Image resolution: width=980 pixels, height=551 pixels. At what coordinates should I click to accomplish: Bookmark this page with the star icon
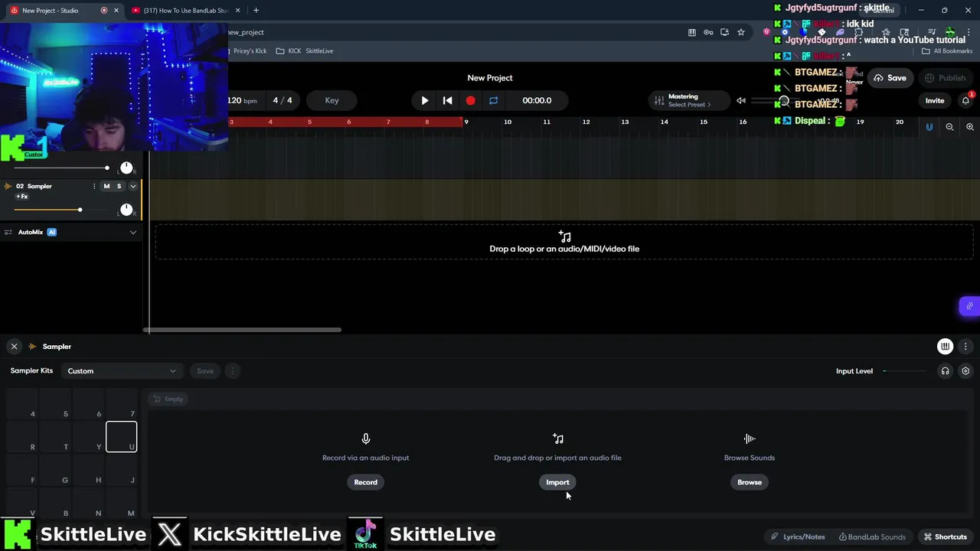pyautogui.click(x=741, y=32)
